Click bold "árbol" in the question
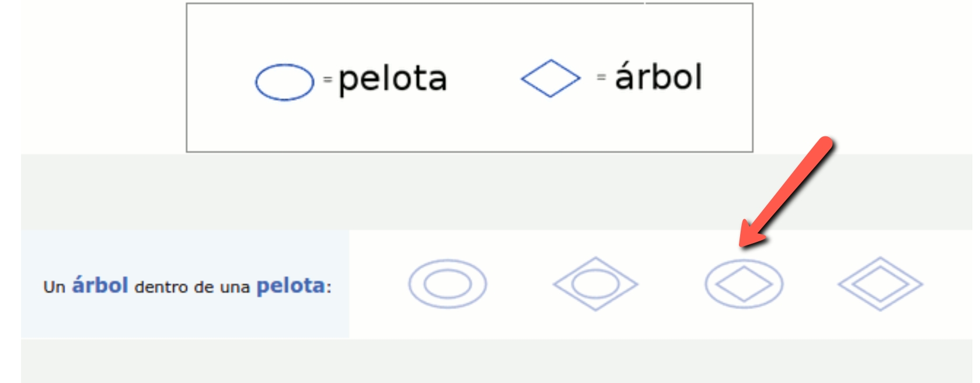 coord(100,286)
